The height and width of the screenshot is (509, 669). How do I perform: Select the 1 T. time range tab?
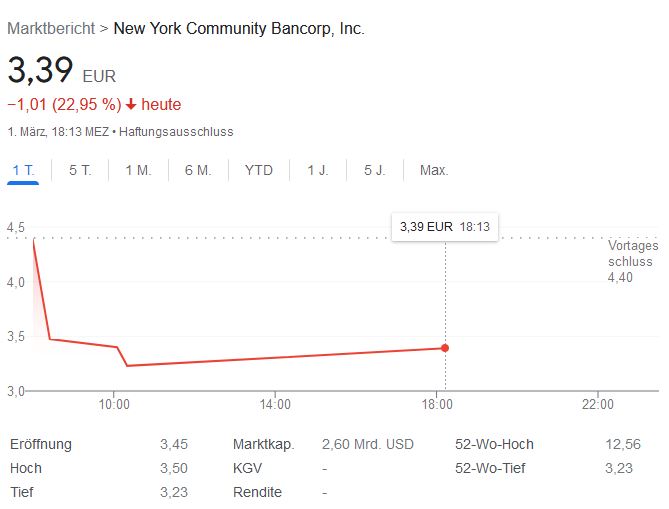23,170
